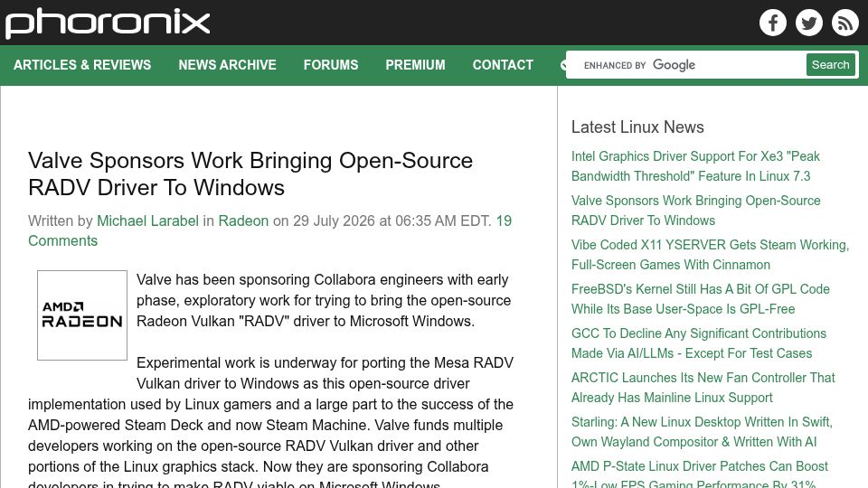Open GCC AI/LLMs contributions news link
Viewport: 868px width, 488px height.
point(699,343)
